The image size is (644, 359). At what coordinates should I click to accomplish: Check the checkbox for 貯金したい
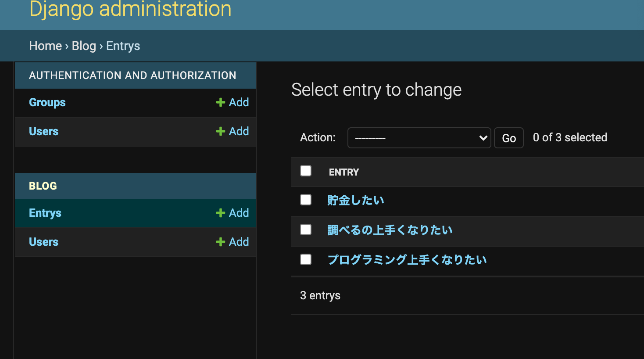tap(306, 199)
